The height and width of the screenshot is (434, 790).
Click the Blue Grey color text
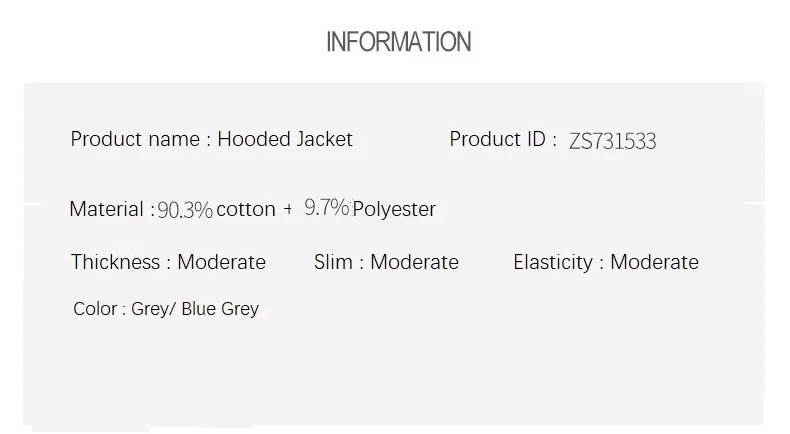pos(220,309)
